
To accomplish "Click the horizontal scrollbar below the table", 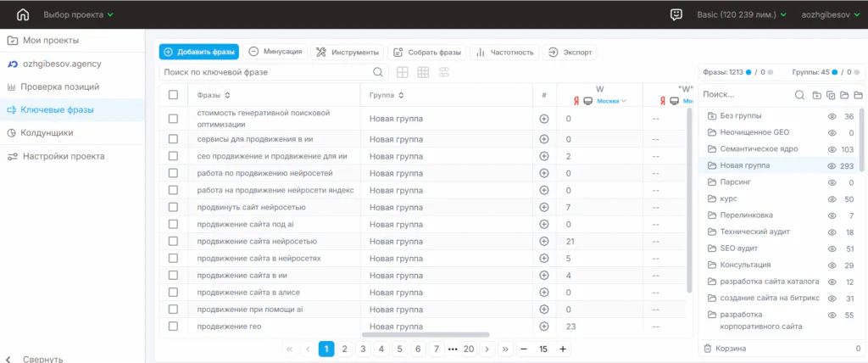I will click(x=426, y=335).
